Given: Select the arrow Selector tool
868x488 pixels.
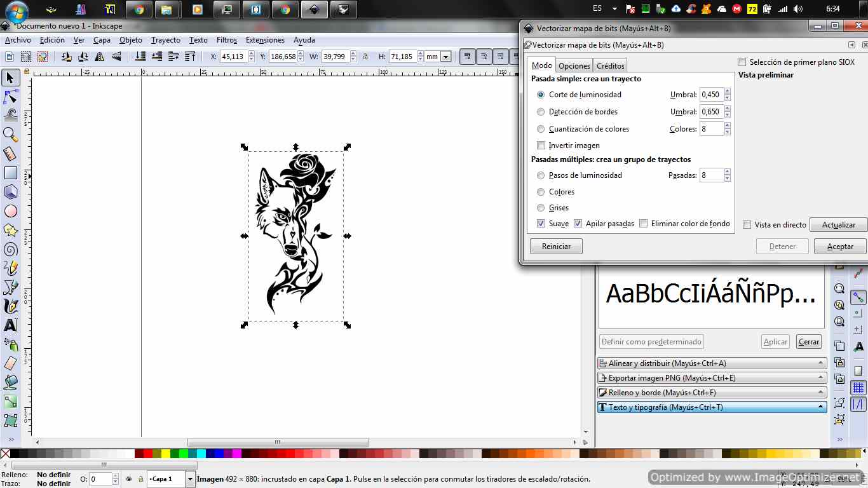Looking at the screenshot, I should click(x=11, y=78).
